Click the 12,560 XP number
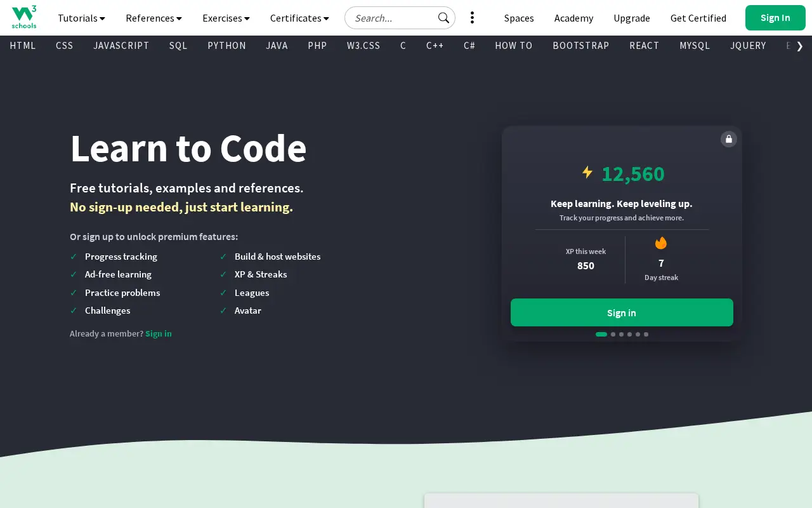The height and width of the screenshot is (508, 812). 633,173
